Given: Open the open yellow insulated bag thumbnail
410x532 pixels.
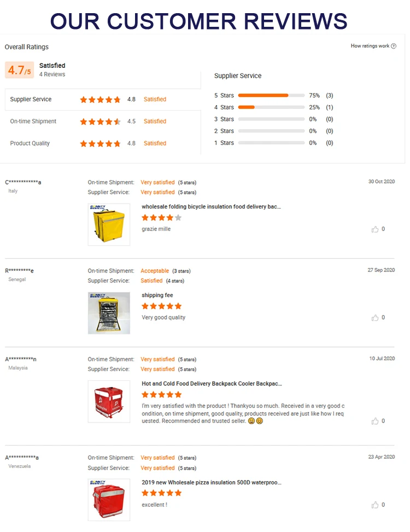Looking at the screenshot, I should click(x=109, y=313).
